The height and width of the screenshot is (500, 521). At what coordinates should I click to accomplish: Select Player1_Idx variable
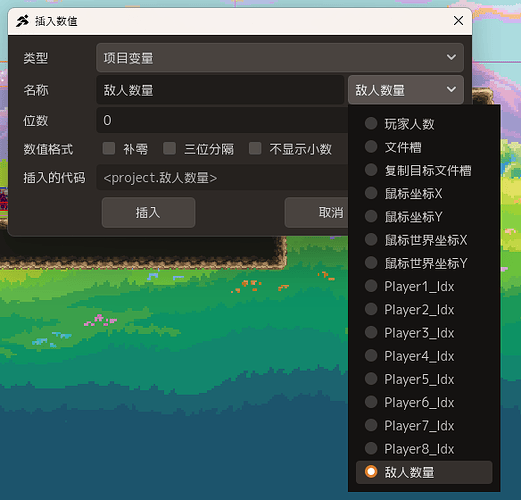click(424, 286)
